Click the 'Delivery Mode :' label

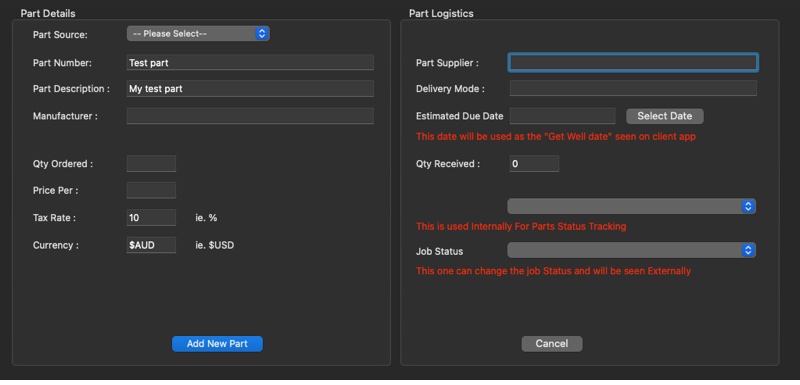(x=450, y=89)
